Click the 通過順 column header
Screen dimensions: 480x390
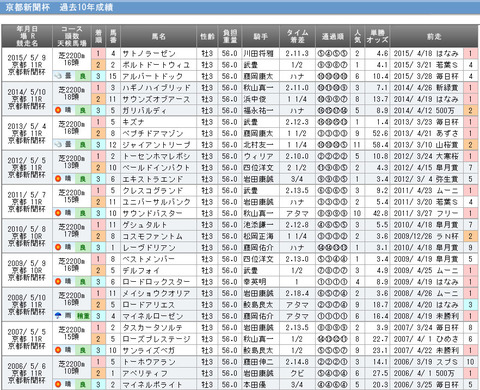coord(332,36)
